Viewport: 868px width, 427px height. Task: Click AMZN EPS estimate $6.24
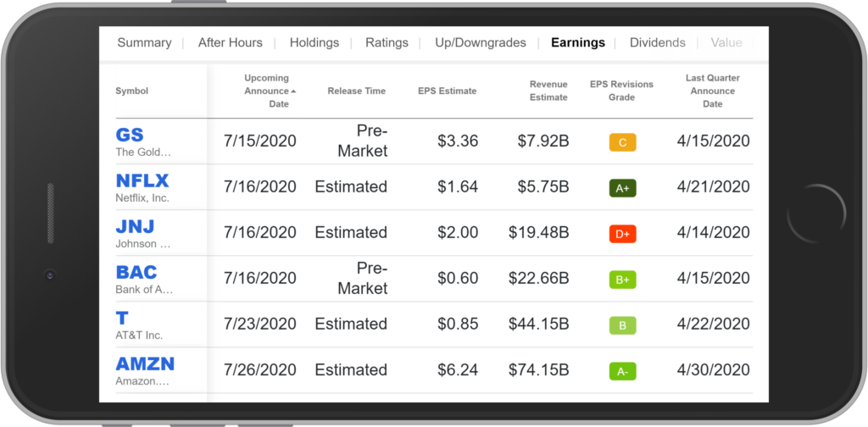(x=458, y=370)
